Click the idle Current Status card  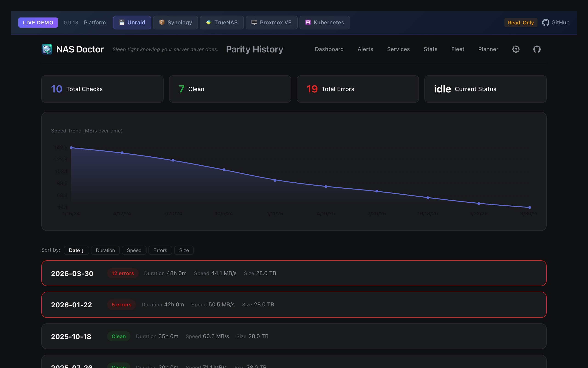tap(486, 89)
